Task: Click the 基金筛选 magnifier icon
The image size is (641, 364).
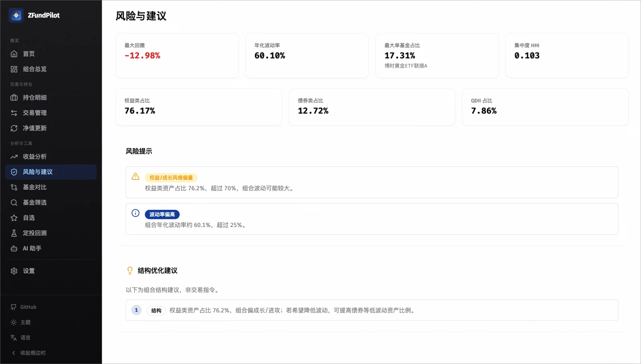Action: tap(14, 203)
